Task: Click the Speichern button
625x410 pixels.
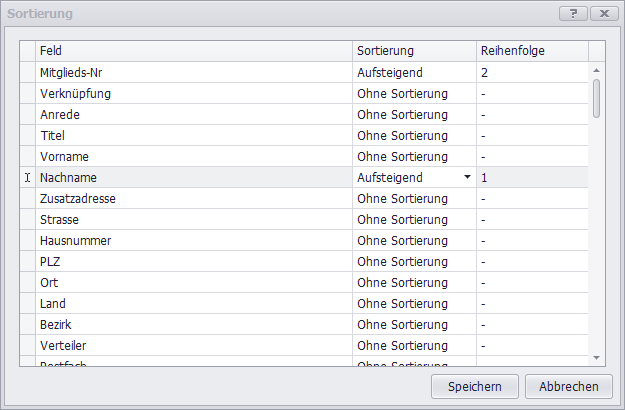Action: [x=474, y=386]
